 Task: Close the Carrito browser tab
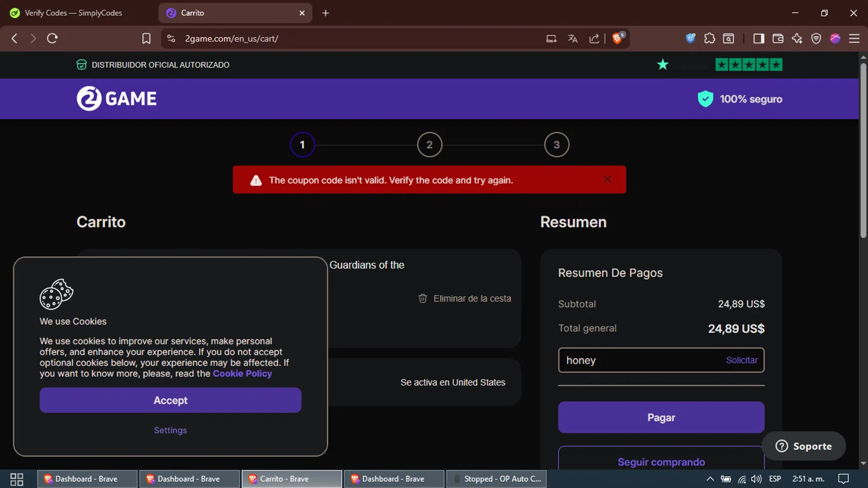302,13
